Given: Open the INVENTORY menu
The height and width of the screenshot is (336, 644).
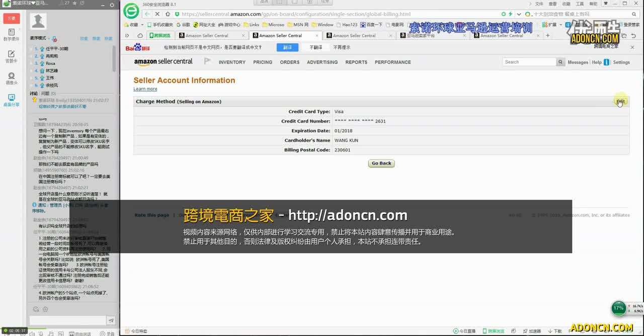Looking at the screenshot, I should pos(232,62).
